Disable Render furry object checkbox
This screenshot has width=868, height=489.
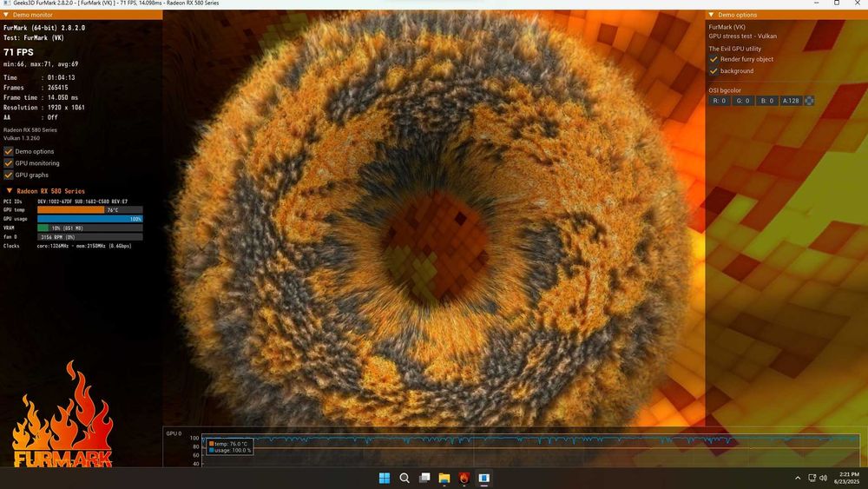pyautogui.click(x=713, y=59)
